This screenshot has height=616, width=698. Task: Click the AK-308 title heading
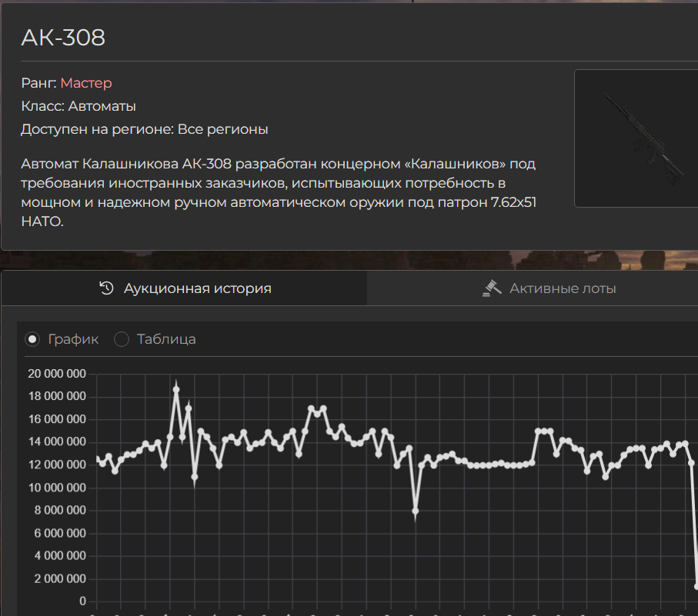pos(63,38)
